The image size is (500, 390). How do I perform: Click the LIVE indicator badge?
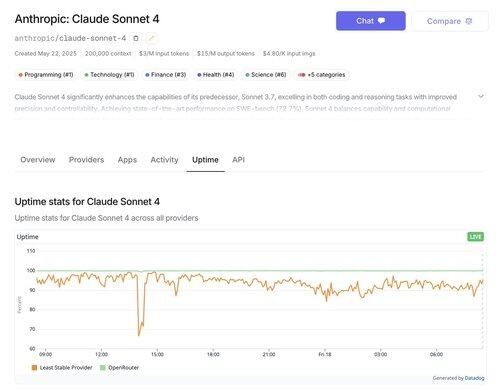475,237
